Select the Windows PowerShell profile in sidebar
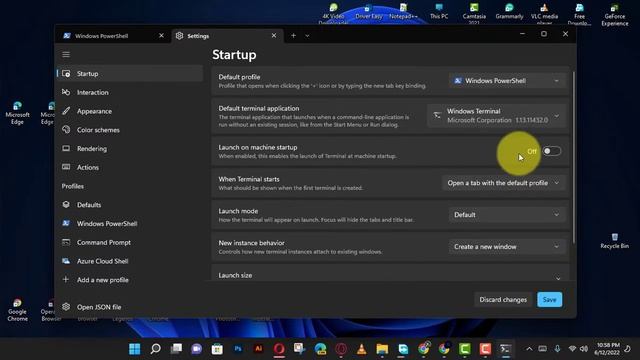 pyautogui.click(x=130, y=224)
